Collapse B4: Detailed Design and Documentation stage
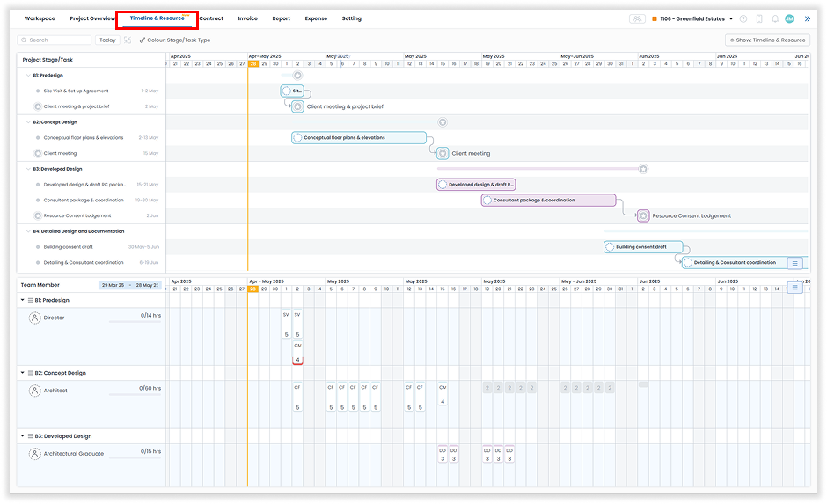 pos(28,231)
